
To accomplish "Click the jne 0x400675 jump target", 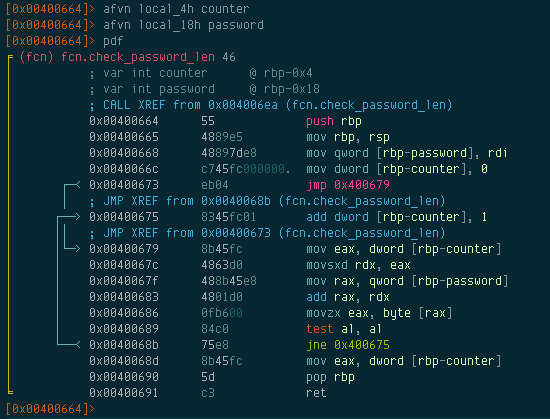I will click(x=362, y=345).
